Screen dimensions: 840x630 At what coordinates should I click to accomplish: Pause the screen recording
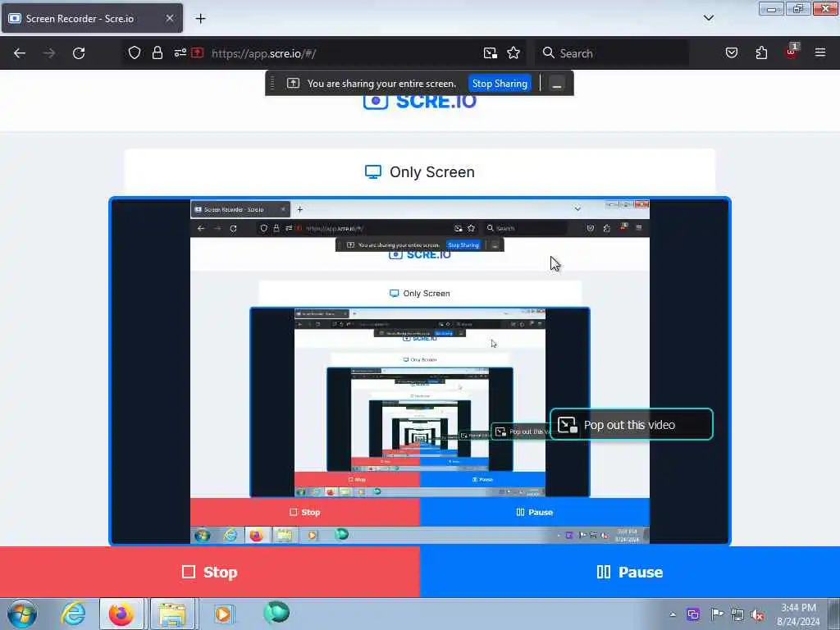(x=630, y=572)
